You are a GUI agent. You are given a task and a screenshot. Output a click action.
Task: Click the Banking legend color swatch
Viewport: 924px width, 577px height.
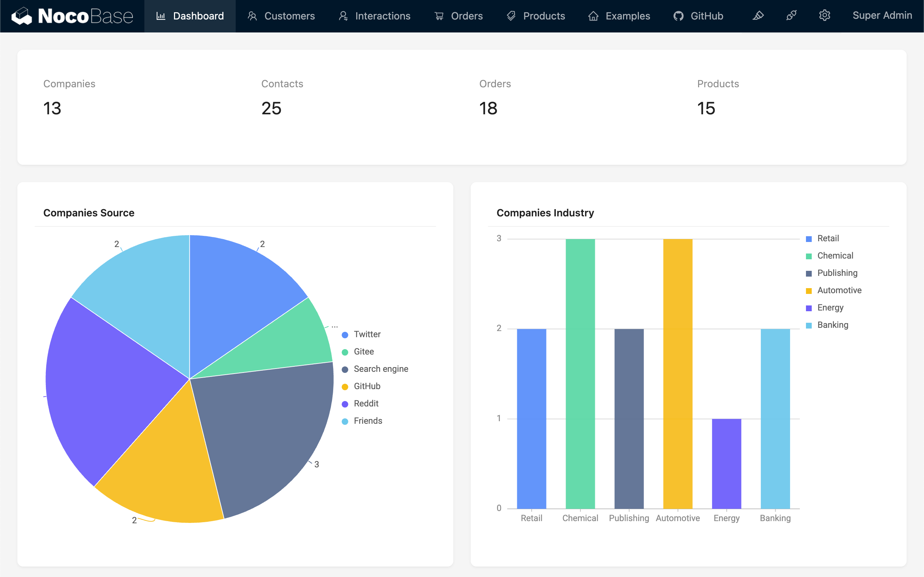tap(809, 326)
